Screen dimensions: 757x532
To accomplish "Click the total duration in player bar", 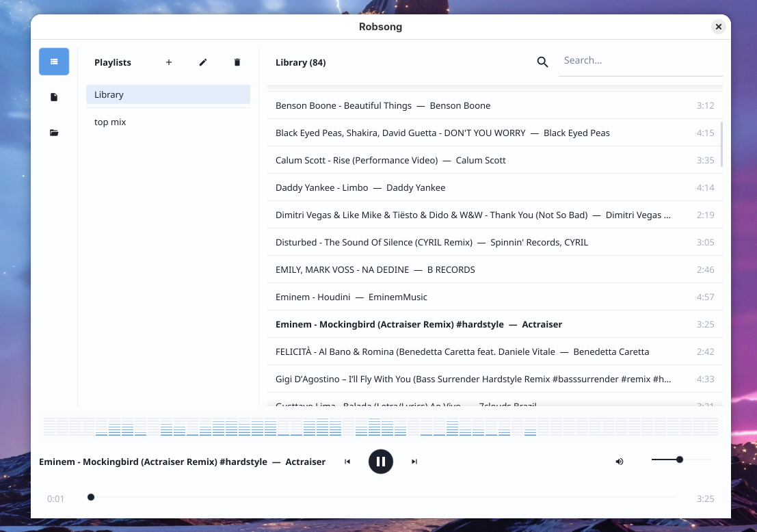I will [x=705, y=498].
